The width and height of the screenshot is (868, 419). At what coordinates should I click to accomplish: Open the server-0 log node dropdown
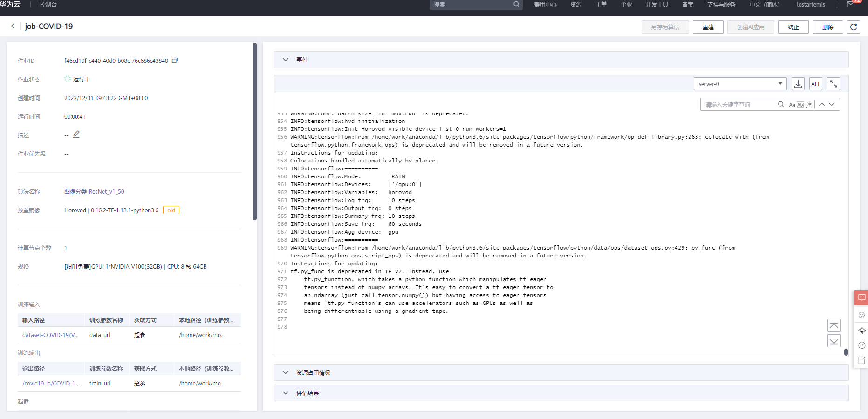(740, 84)
